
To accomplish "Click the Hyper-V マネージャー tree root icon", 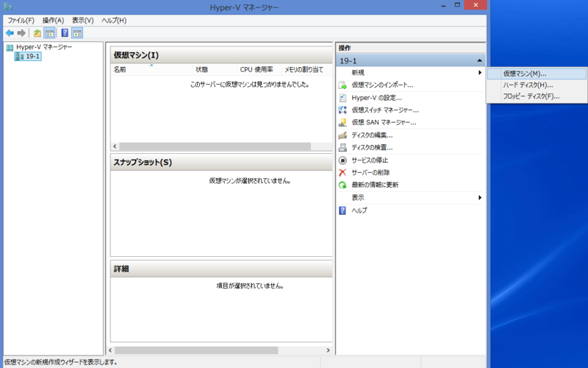I will point(10,47).
